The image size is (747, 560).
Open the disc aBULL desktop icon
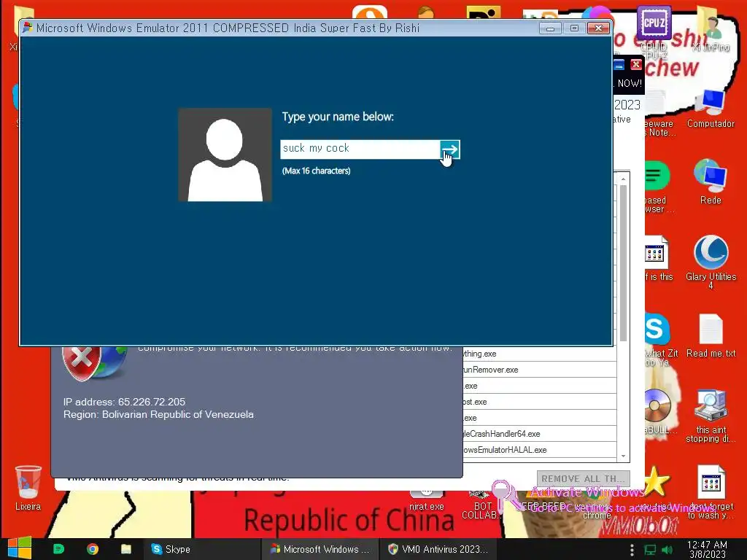(657, 411)
